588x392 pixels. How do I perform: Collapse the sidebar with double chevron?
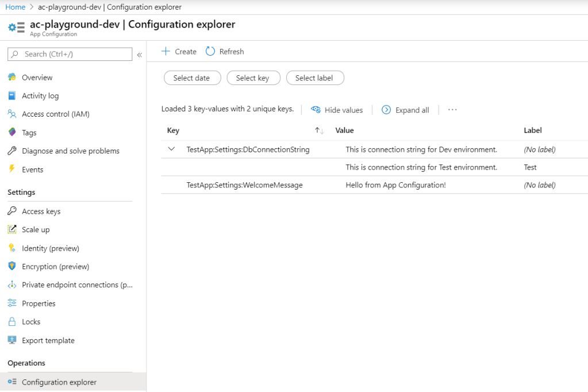click(x=139, y=55)
